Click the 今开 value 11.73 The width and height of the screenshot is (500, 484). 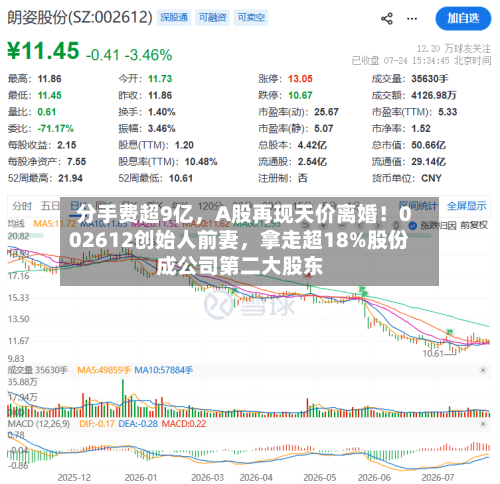pos(160,79)
